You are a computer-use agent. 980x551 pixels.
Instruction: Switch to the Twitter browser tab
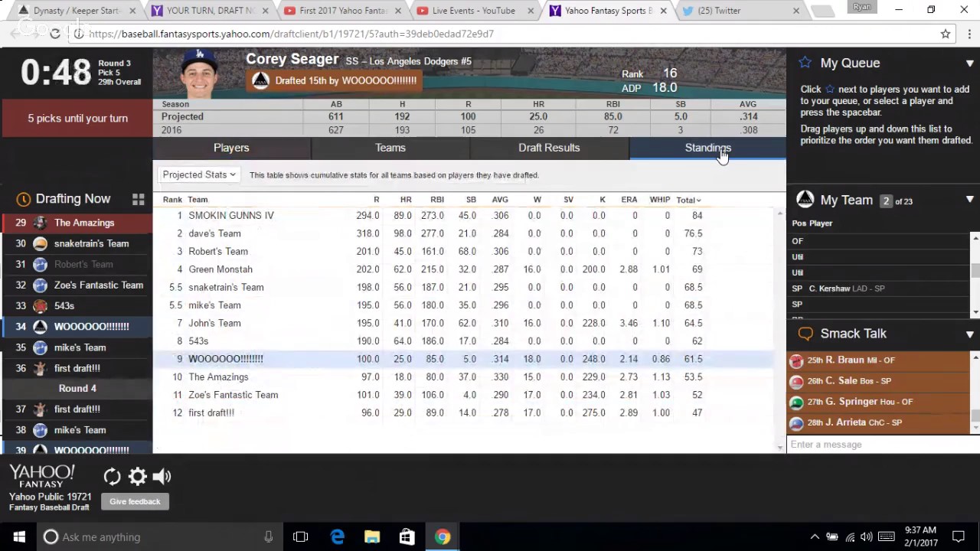[x=740, y=11]
